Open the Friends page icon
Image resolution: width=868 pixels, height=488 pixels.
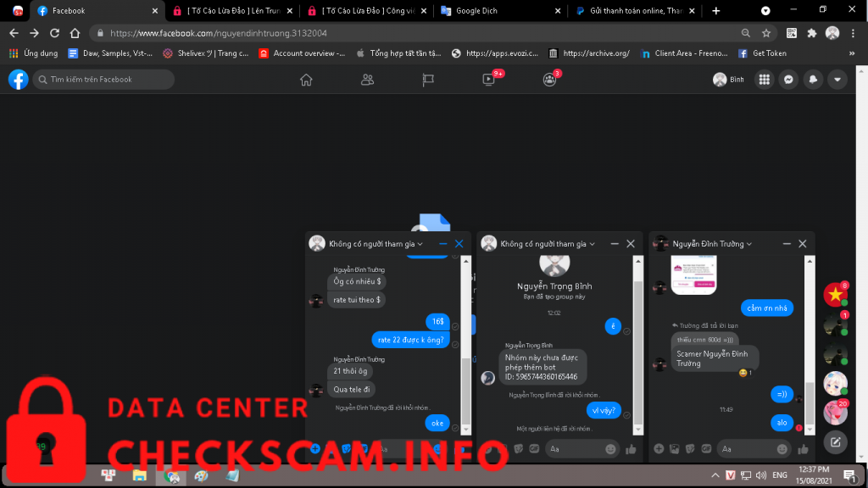367,80
